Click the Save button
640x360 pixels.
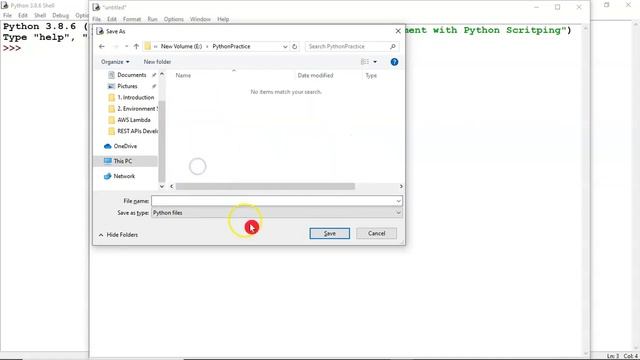(329, 233)
